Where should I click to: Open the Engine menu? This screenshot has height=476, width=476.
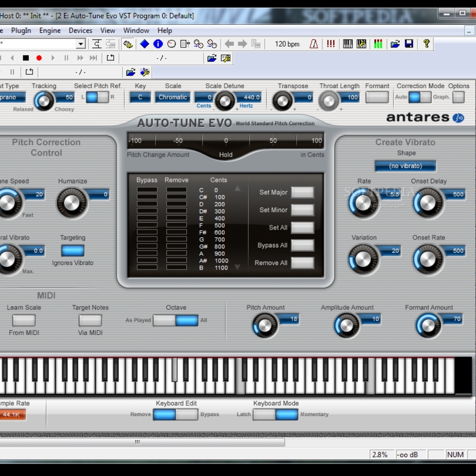[50, 30]
